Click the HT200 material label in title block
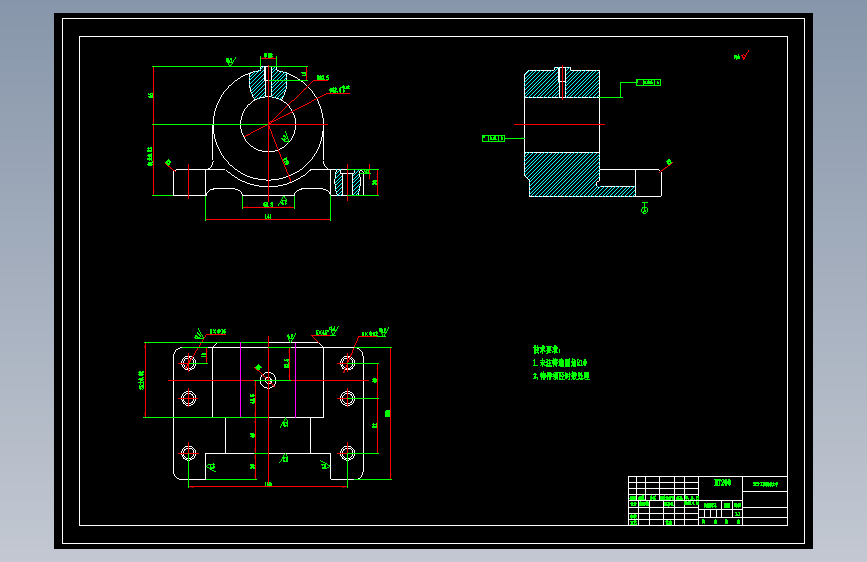867x562 pixels. [x=722, y=483]
